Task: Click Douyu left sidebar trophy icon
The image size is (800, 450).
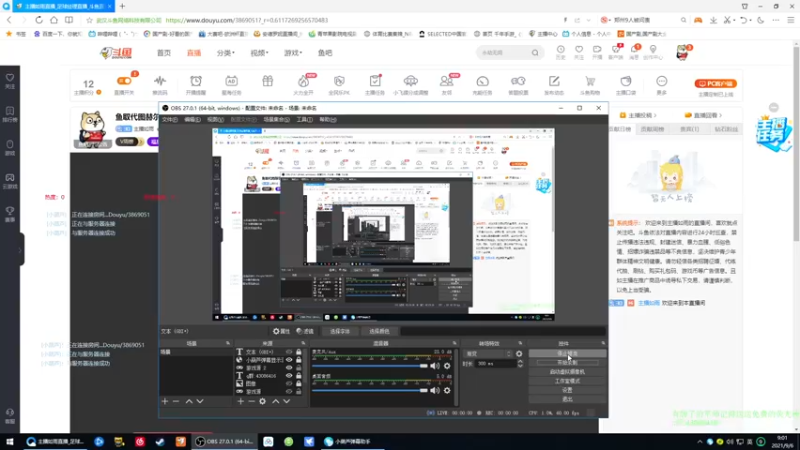Action: click(10, 211)
